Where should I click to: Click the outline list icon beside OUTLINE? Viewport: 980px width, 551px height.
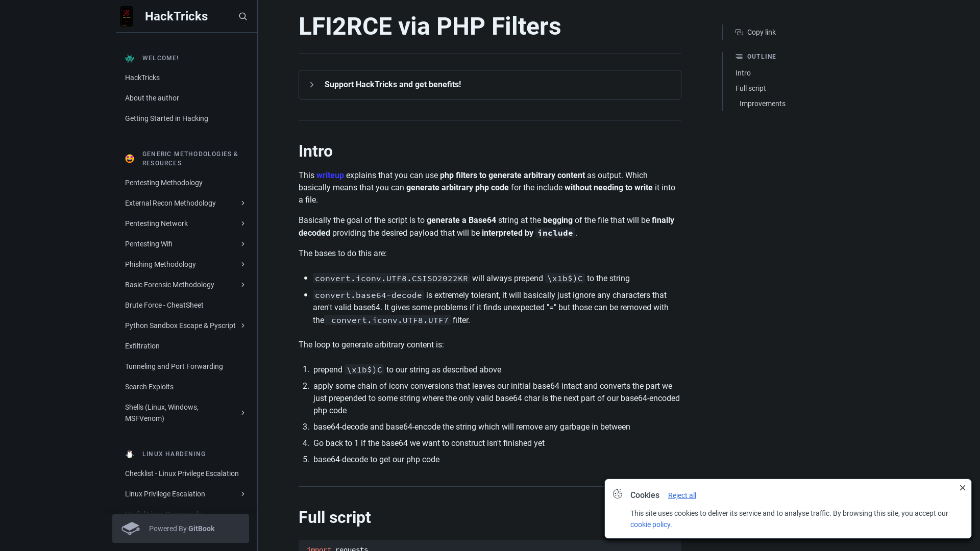click(740, 57)
